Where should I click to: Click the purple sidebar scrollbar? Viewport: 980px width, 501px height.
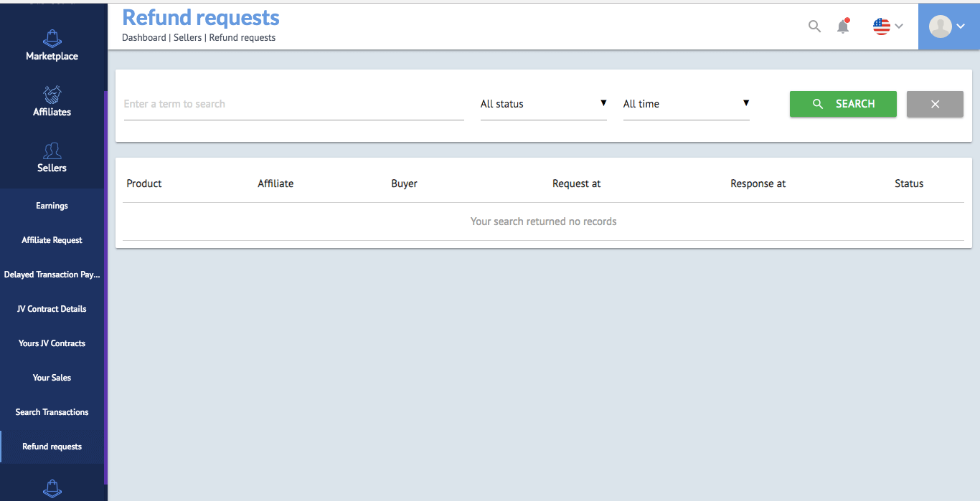105,287
